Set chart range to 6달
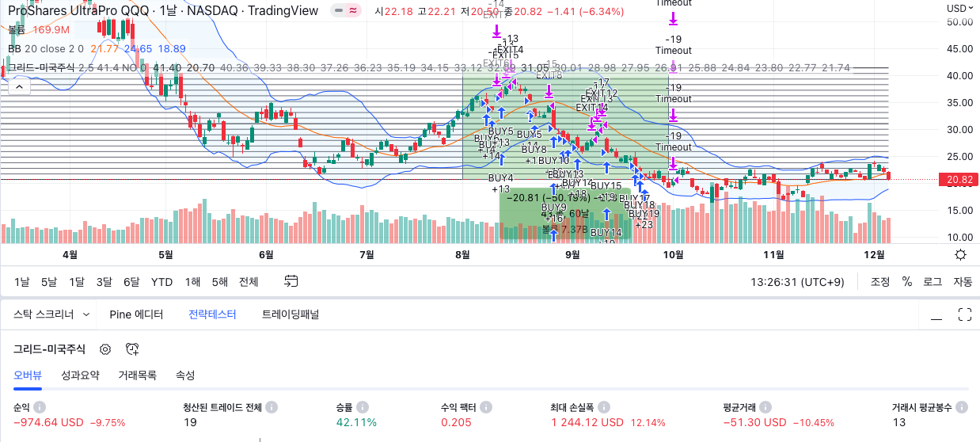 [x=131, y=282]
